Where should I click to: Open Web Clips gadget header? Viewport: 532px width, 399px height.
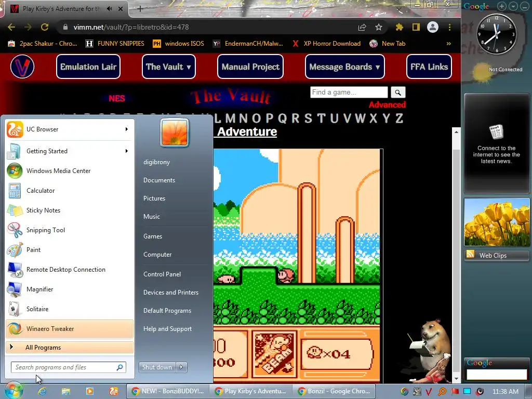coord(497,256)
